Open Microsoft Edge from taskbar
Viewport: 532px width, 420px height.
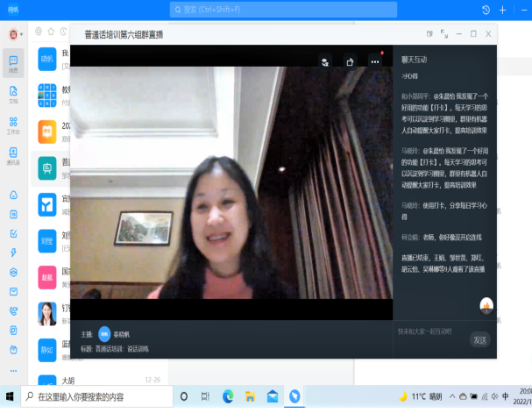tap(228, 396)
